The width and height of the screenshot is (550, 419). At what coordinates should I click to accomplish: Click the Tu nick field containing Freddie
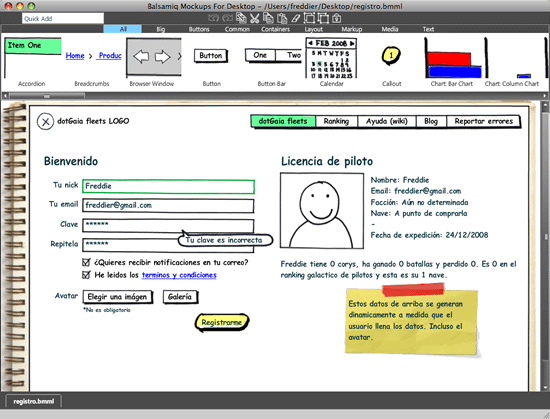point(168,186)
